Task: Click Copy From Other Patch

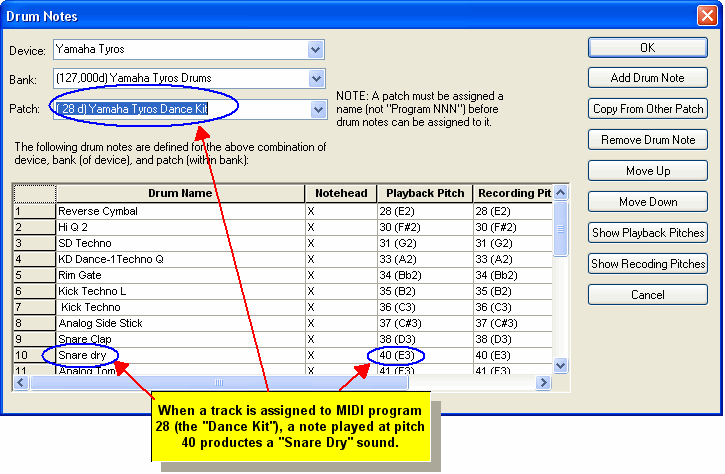Action: coord(647,109)
